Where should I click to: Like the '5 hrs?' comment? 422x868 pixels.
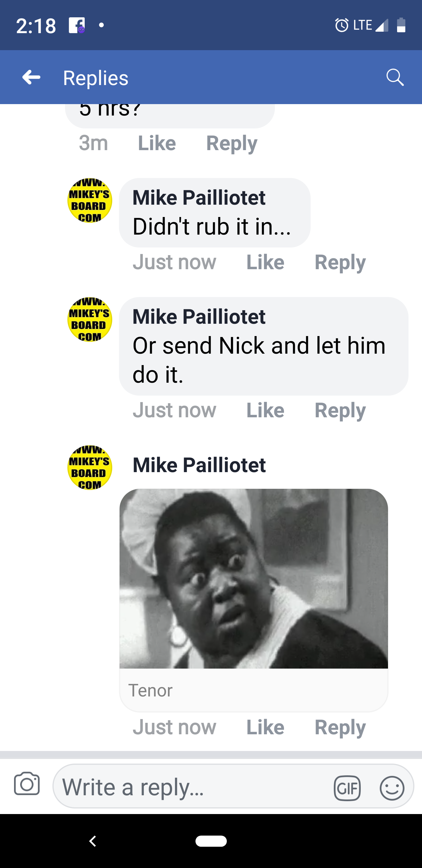pos(157,143)
